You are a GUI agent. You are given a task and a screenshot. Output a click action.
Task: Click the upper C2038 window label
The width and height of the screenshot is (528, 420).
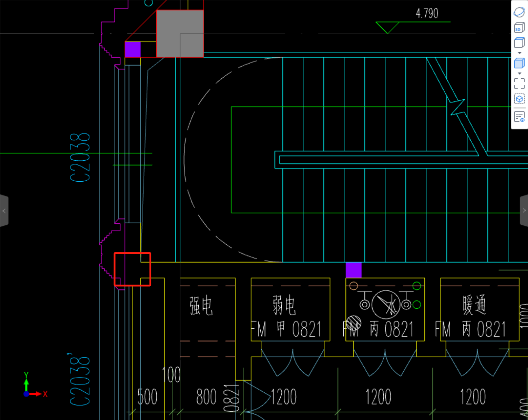coord(80,157)
